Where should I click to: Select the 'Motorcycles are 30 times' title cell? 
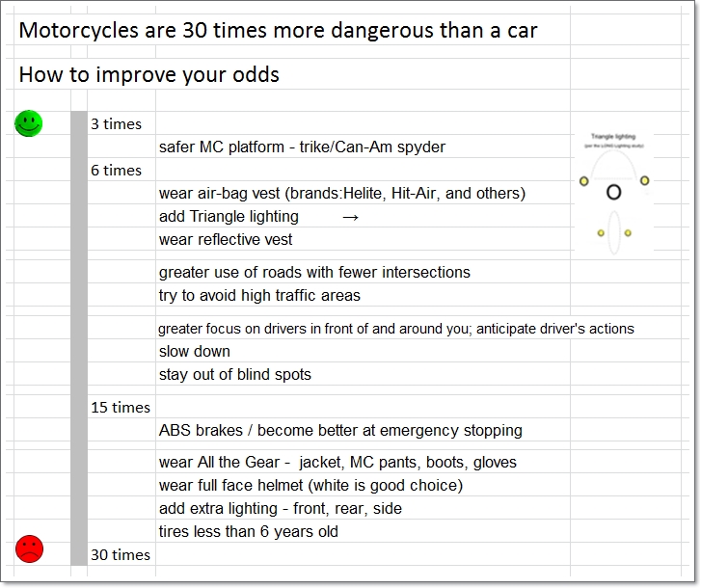278,30
